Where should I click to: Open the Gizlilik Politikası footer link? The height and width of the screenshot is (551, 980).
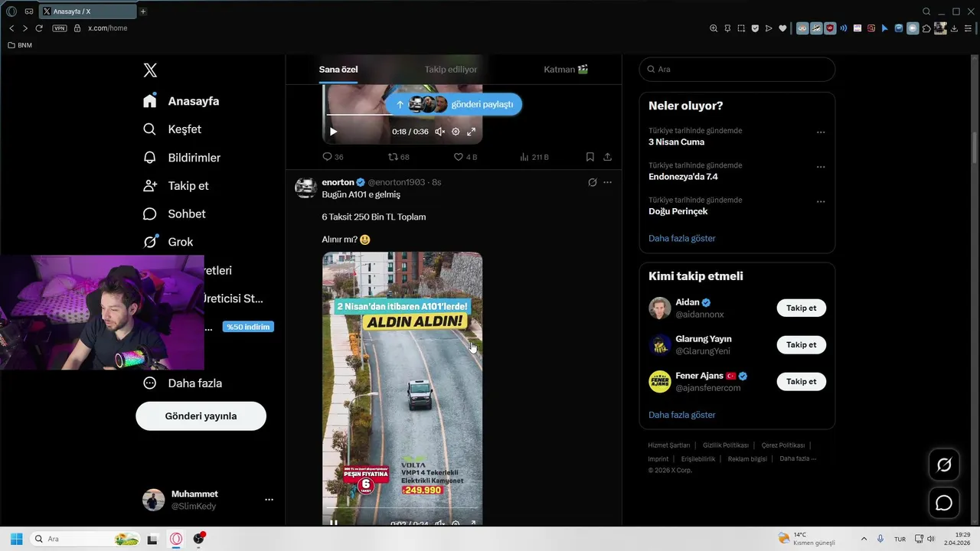click(726, 445)
